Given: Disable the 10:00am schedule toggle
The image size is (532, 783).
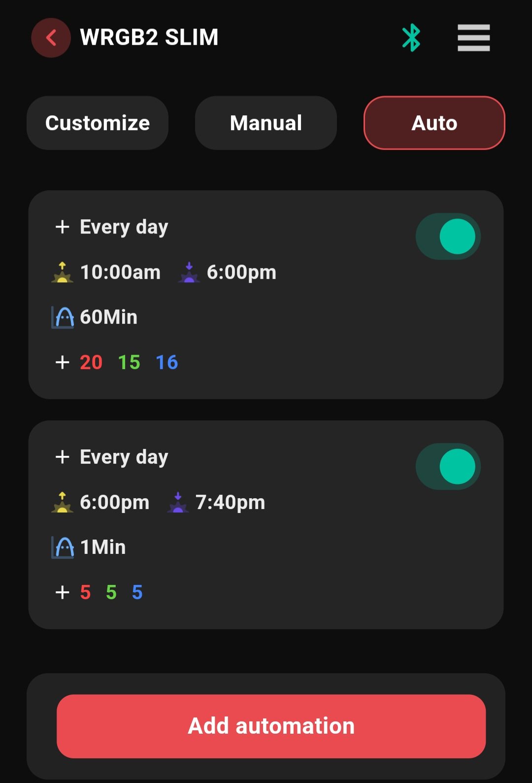Looking at the screenshot, I should coord(448,237).
